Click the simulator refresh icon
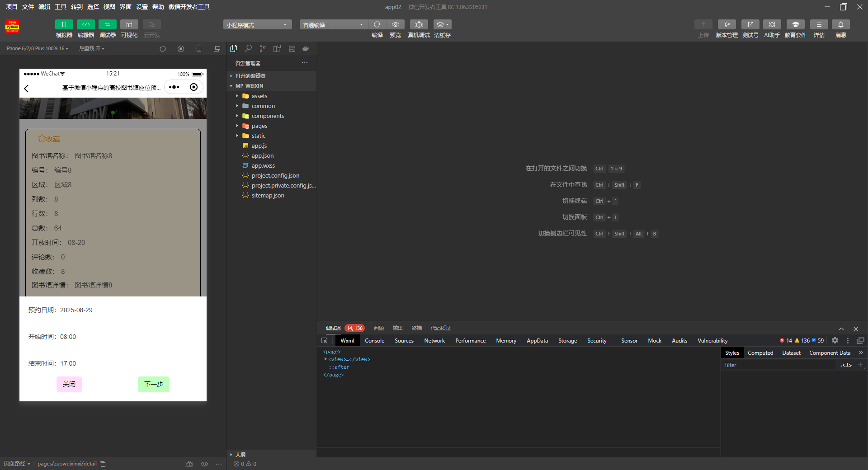Viewport: 868px width, 470px height. 163,49
